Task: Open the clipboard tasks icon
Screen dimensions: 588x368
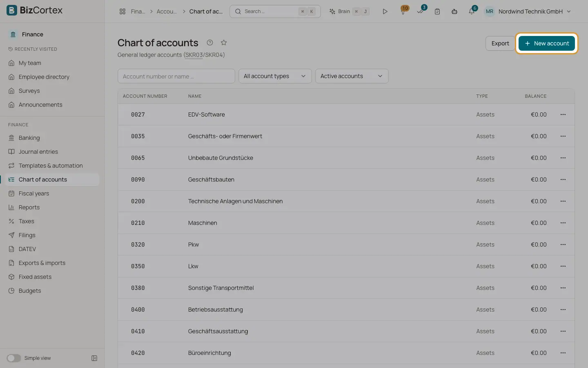Action: 437,11
